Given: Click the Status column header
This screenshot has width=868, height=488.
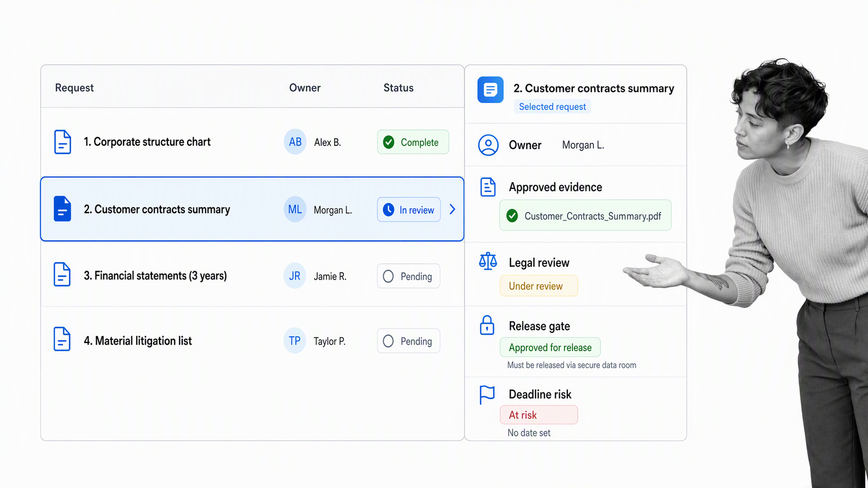Looking at the screenshot, I should (398, 88).
